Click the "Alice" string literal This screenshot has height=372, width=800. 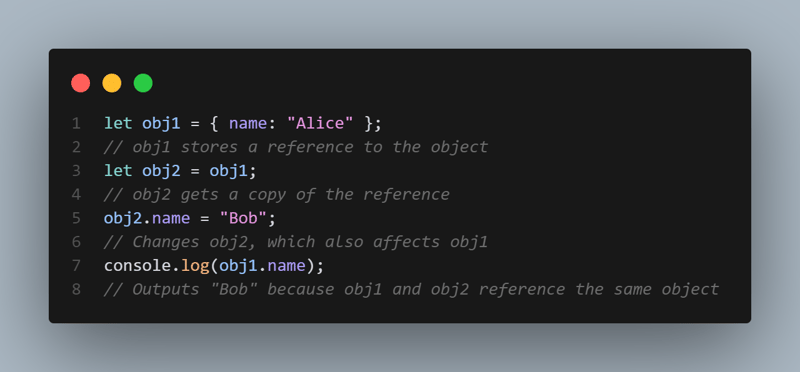click(320, 123)
